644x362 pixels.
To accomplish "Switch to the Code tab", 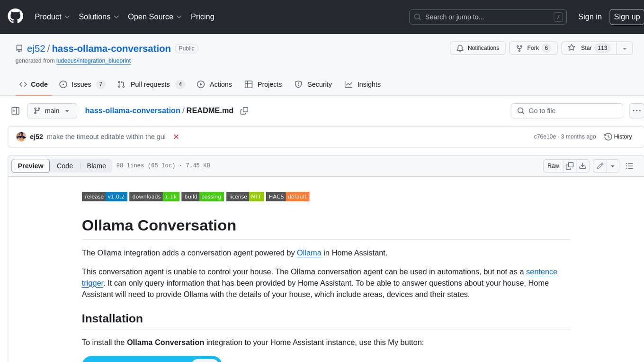I will point(34,84).
